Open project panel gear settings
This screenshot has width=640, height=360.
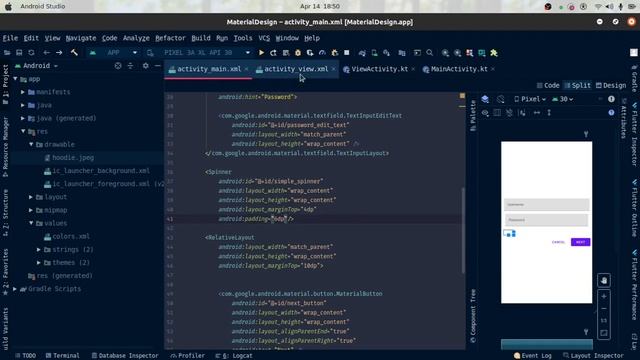(x=146, y=65)
